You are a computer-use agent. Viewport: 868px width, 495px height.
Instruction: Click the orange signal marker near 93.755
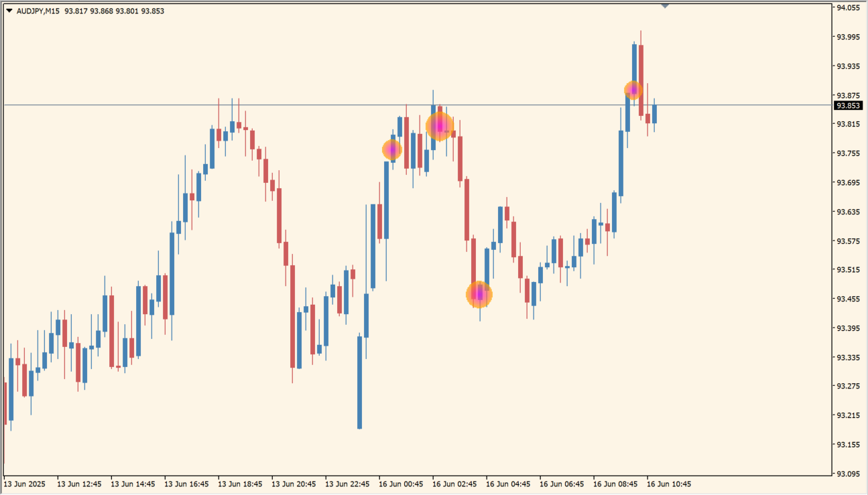click(x=392, y=149)
